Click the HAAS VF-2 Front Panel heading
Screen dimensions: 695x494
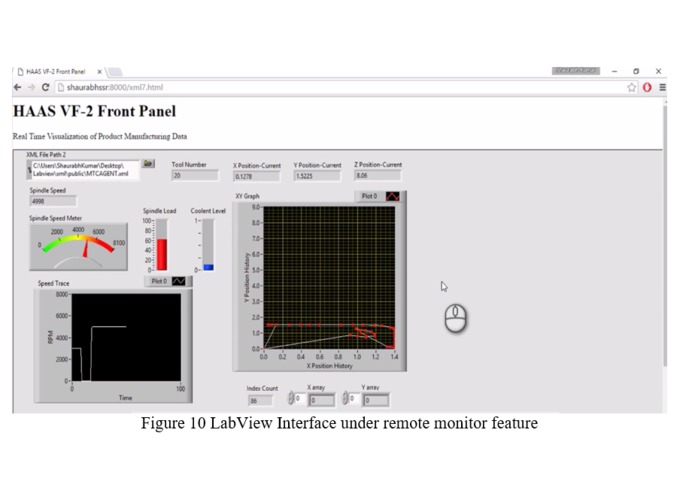pos(94,111)
